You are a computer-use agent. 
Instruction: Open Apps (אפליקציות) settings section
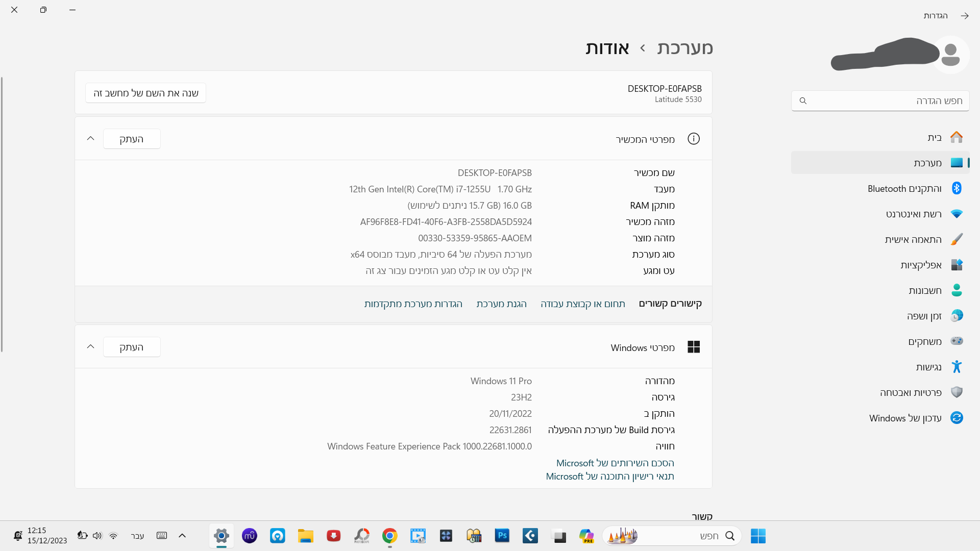[x=920, y=265]
